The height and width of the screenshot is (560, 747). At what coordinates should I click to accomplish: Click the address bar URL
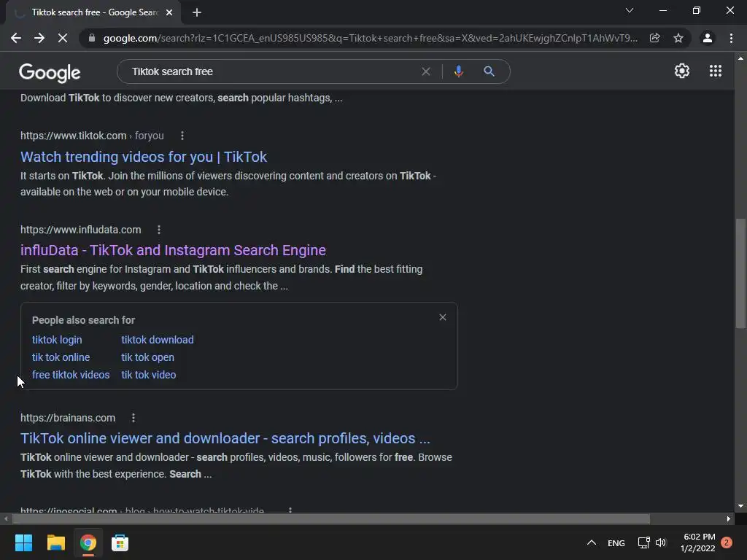[x=370, y=38]
